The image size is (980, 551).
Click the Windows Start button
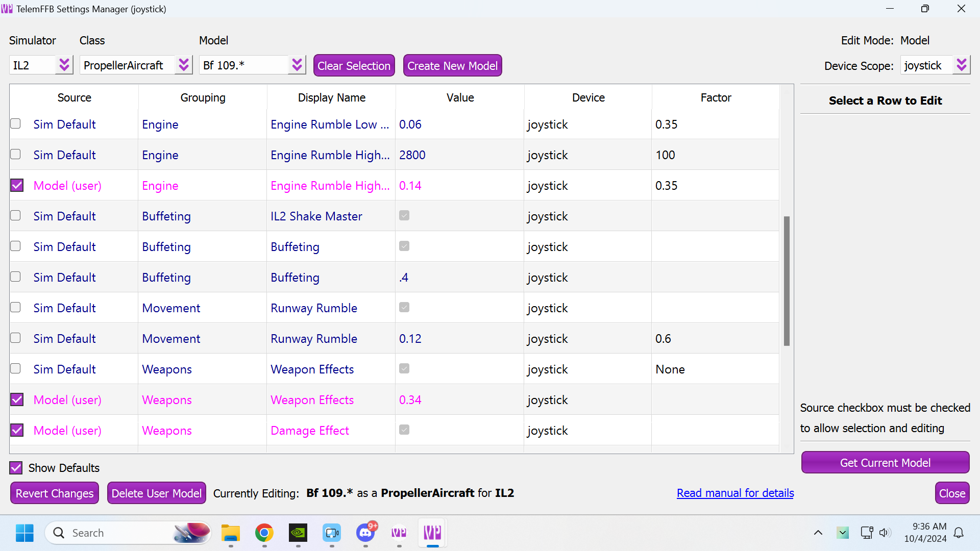[x=24, y=533]
